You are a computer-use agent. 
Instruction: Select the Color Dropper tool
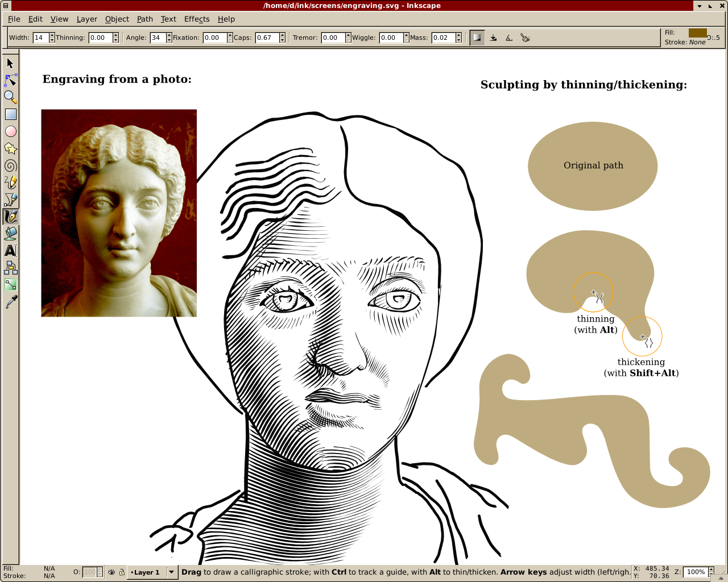coord(10,302)
